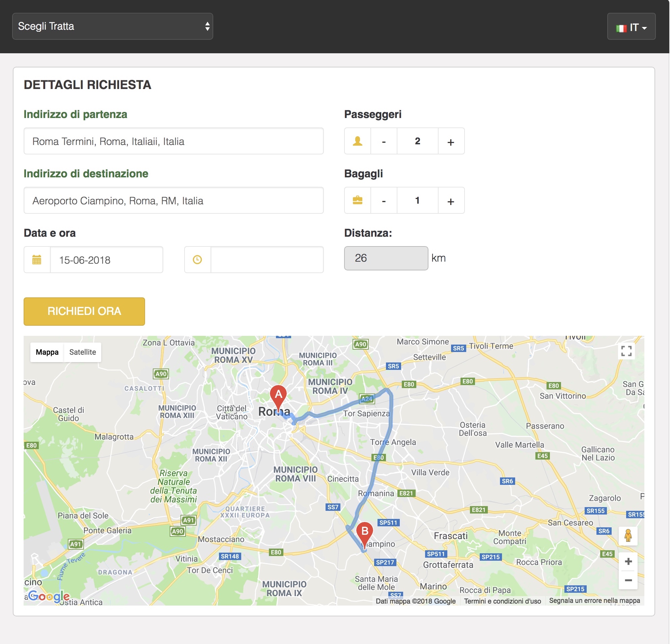Viewport: 670px width, 644px height.
Task: Click the passenger person icon
Action: [358, 141]
